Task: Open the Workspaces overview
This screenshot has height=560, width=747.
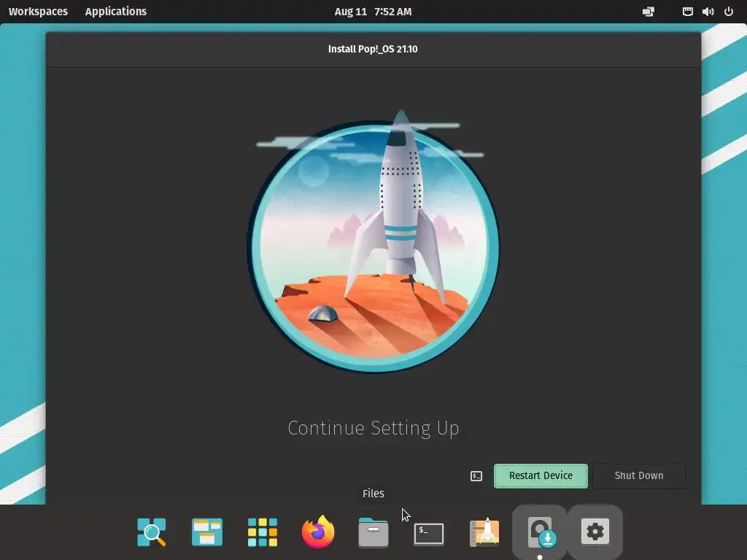Action: [38, 12]
